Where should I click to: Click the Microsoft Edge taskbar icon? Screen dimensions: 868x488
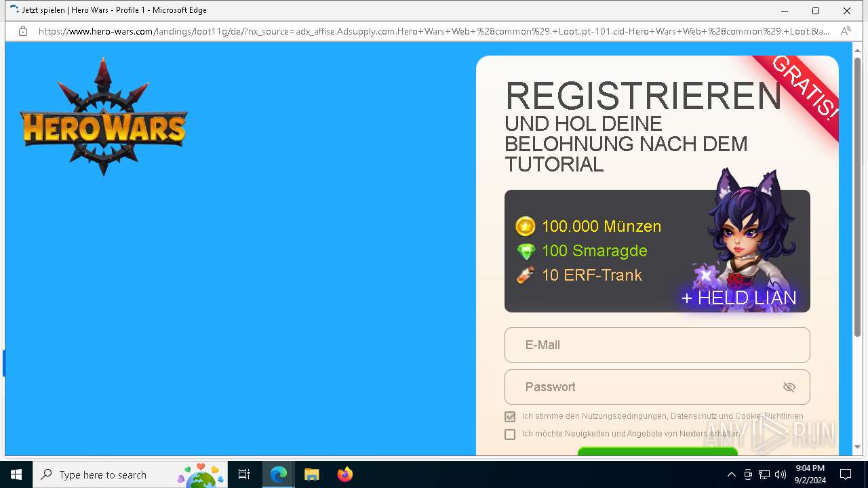[x=279, y=474]
